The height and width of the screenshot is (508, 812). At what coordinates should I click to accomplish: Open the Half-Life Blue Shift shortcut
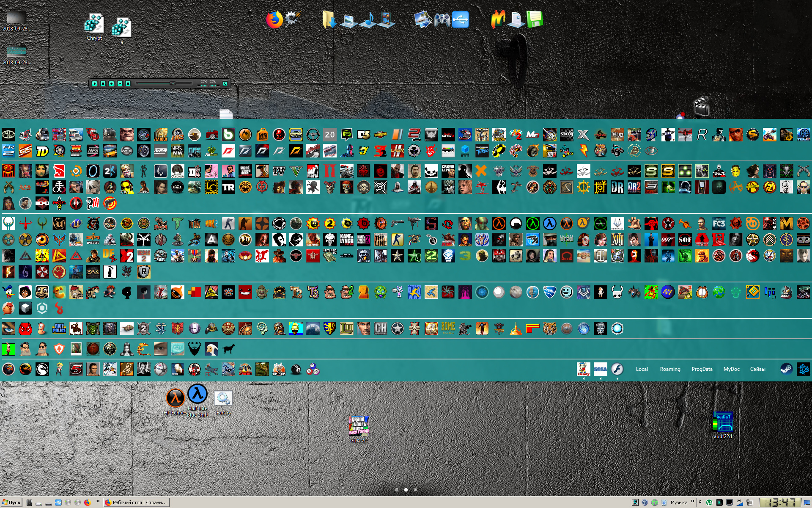point(197,394)
